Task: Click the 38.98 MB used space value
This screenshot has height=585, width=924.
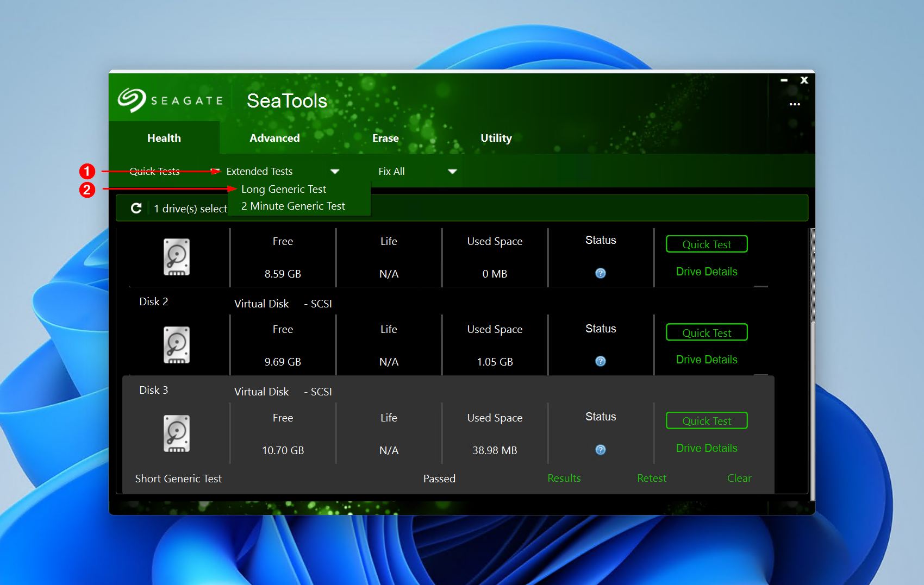Action: tap(495, 450)
